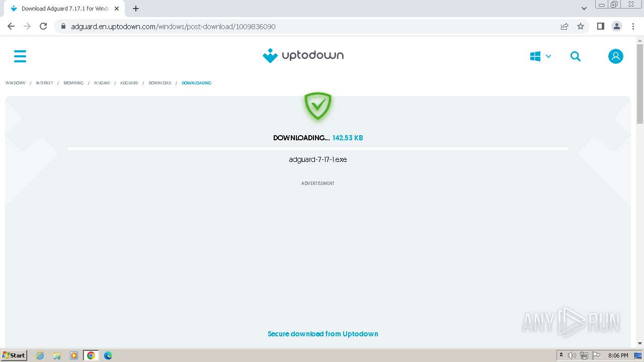Open the Windows platform selector
The width and height of the screenshot is (644, 362).
point(540,56)
